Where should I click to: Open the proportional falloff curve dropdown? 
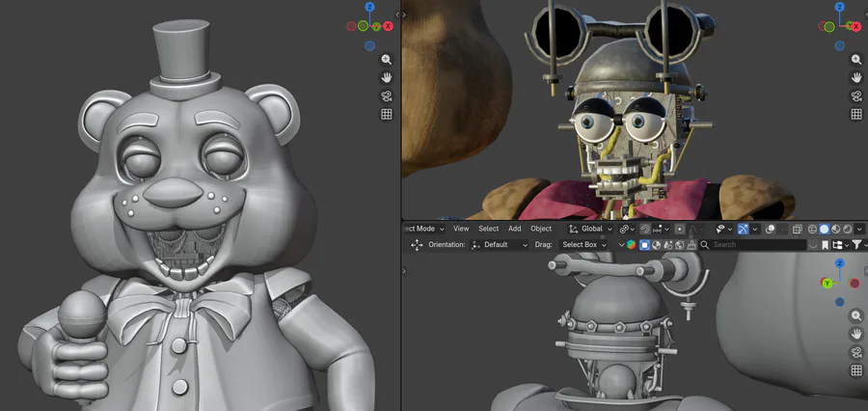coord(695,229)
